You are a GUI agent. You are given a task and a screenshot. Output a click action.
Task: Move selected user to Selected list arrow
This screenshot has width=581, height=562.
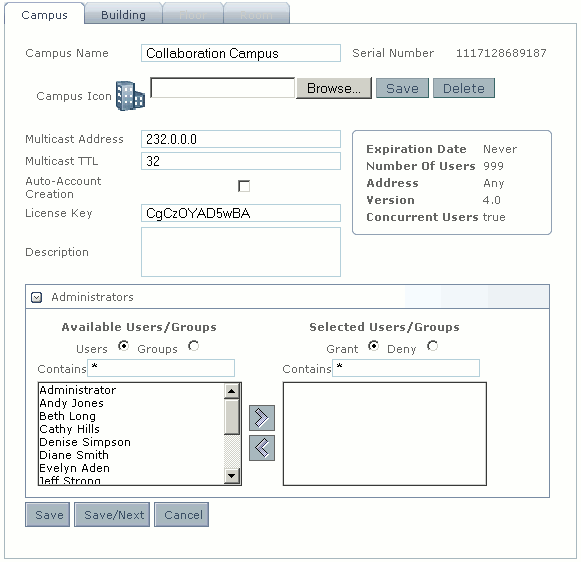pos(262,418)
